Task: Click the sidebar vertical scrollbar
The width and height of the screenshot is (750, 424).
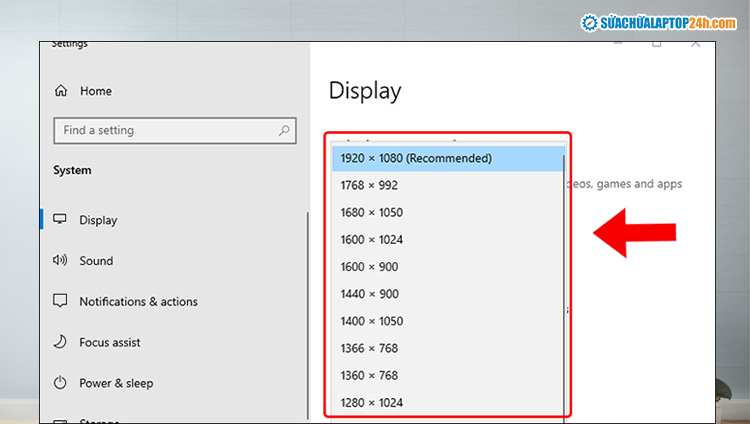Action: (x=308, y=316)
